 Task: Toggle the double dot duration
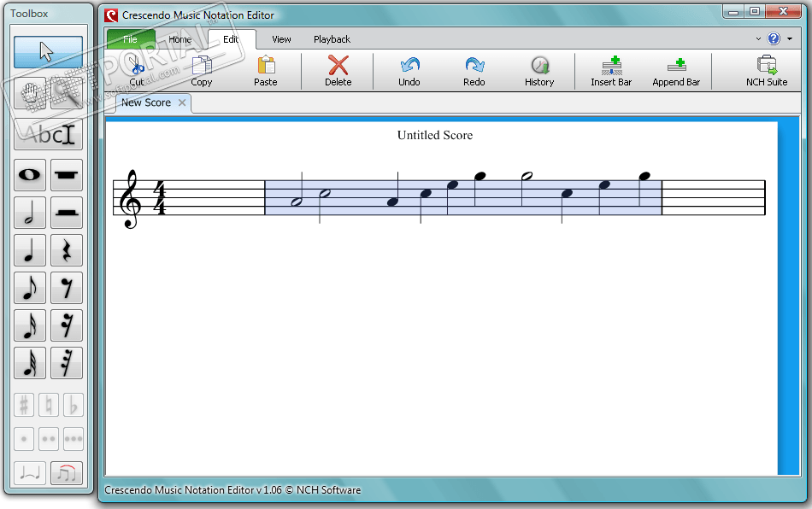coord(49,439)
